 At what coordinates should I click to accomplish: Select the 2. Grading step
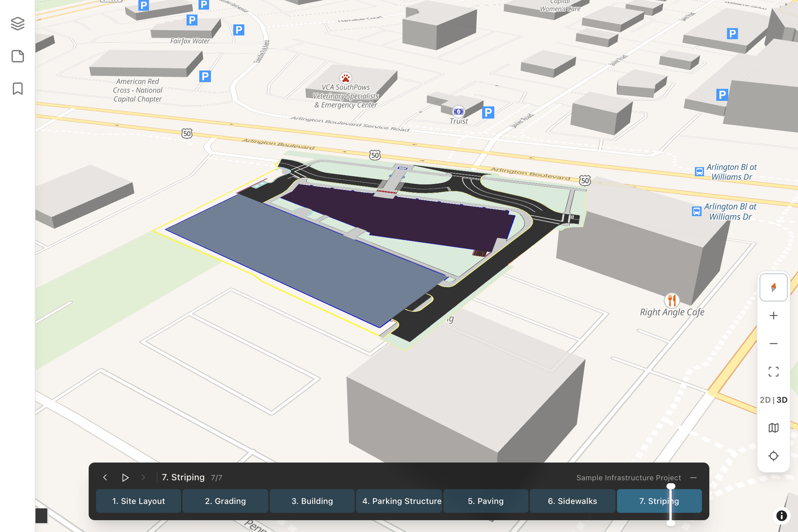coord(225,501)
